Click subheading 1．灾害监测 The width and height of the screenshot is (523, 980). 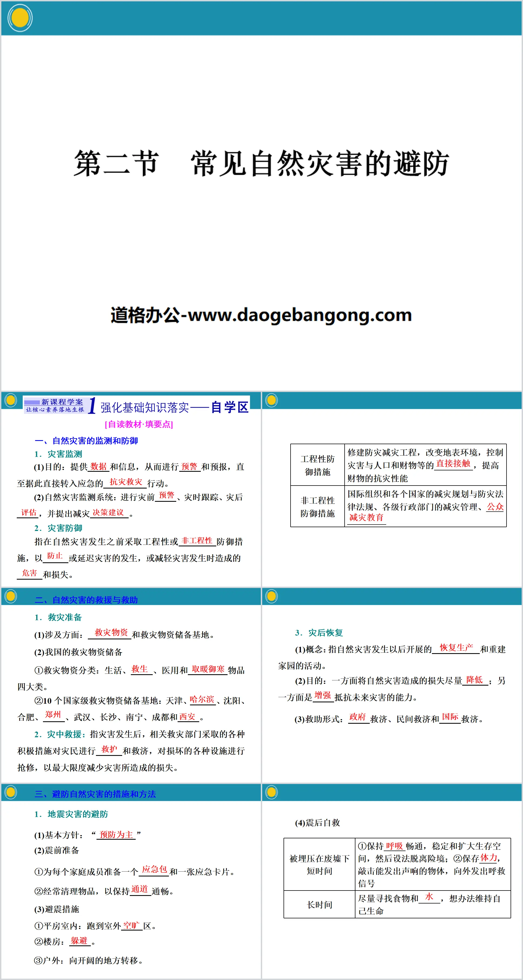(58, 454)
